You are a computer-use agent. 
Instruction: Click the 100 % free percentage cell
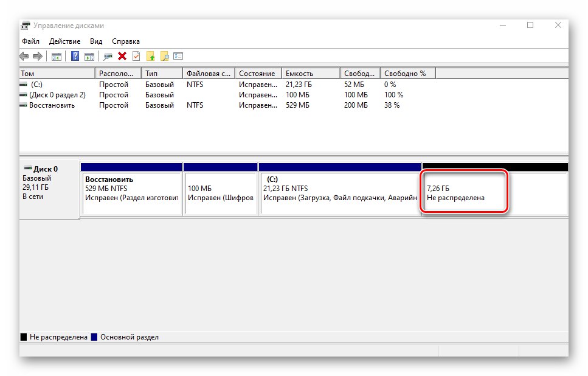coord(394,96)
